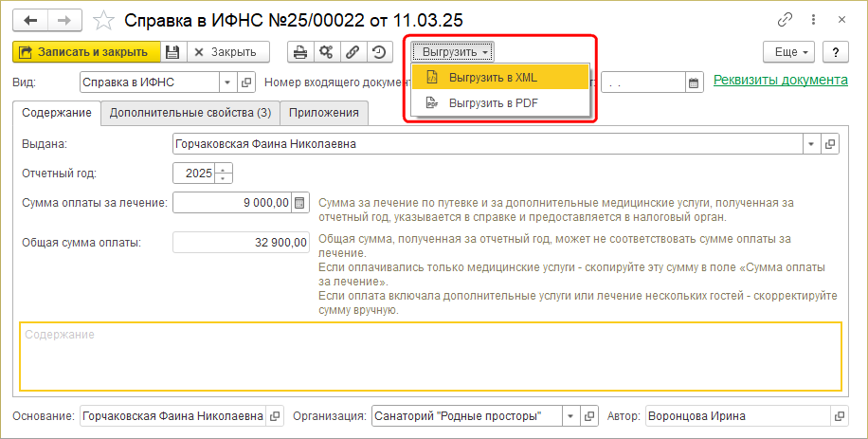Image resolution: width=868 pixels, height=439 pixels.
Task: Click the Основание field value
Action: pos(172,415)
